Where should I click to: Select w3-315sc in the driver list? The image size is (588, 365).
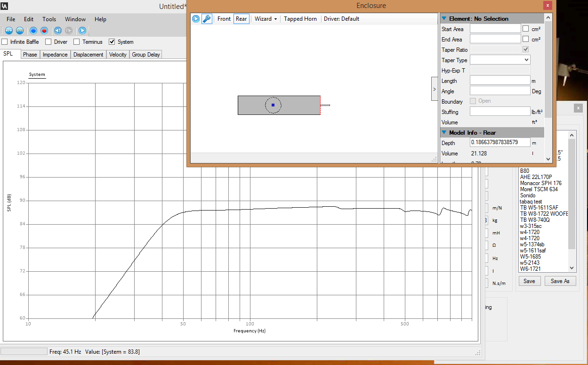pos(531,226)
